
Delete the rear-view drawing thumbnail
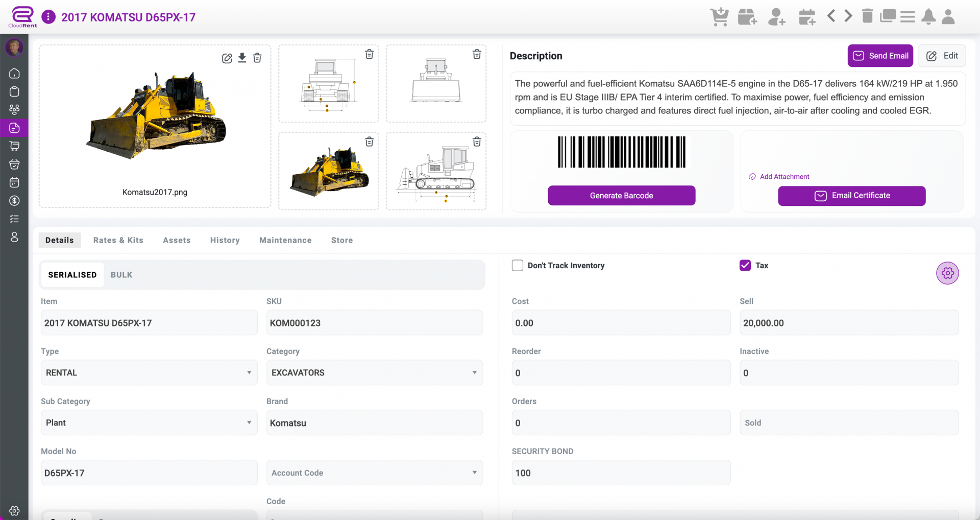pyautogui.click(x=477, y=54)
